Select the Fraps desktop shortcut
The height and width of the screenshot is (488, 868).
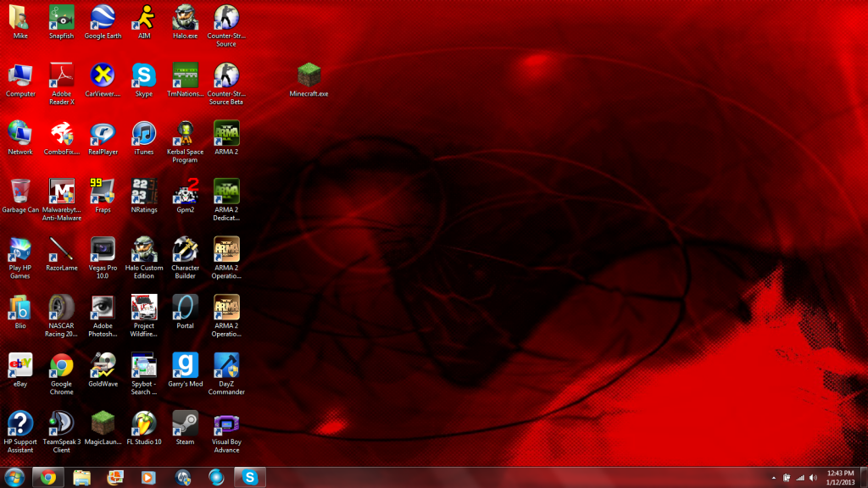pos(103,197)
